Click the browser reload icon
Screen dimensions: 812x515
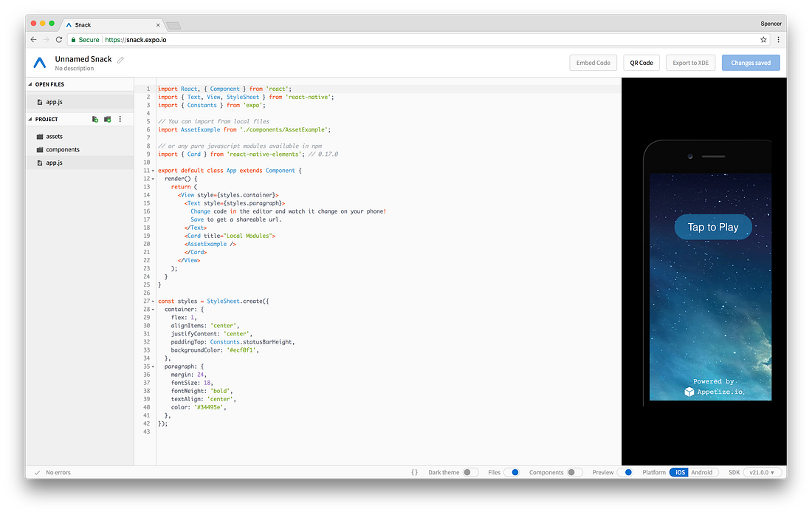coord(59,39)
